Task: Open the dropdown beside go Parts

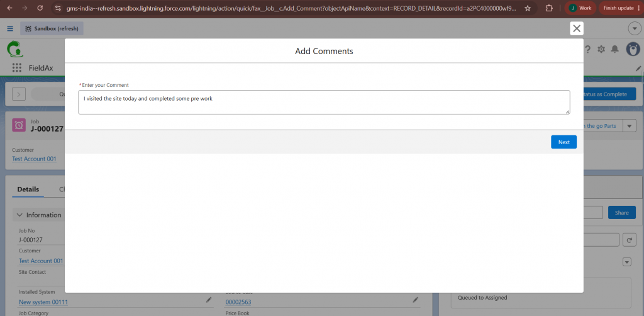Action: [x=630, y=126]
